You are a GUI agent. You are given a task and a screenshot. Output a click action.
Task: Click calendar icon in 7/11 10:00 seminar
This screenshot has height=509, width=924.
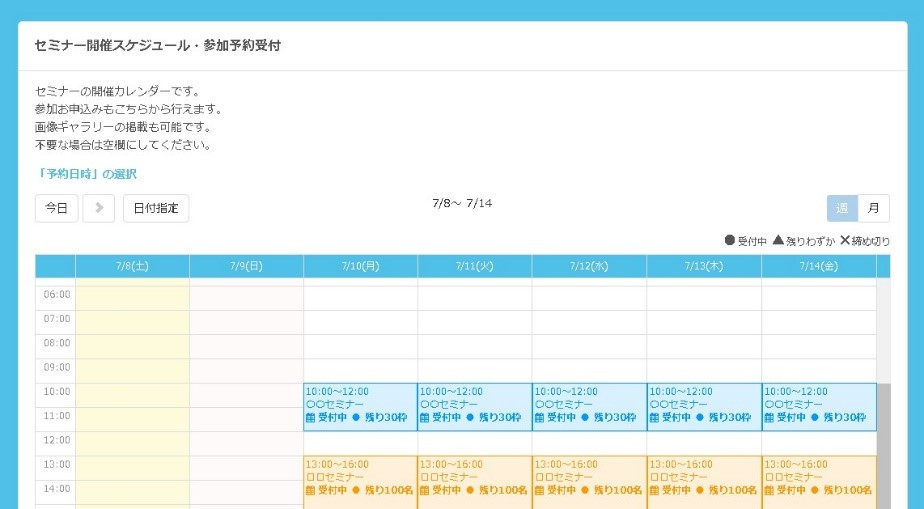424,418
